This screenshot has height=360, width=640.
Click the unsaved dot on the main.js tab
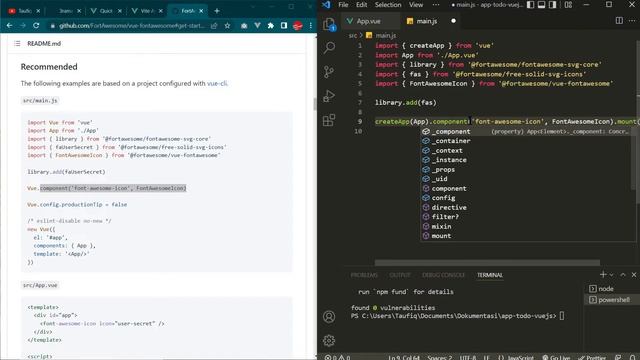(x=453, y=21)
